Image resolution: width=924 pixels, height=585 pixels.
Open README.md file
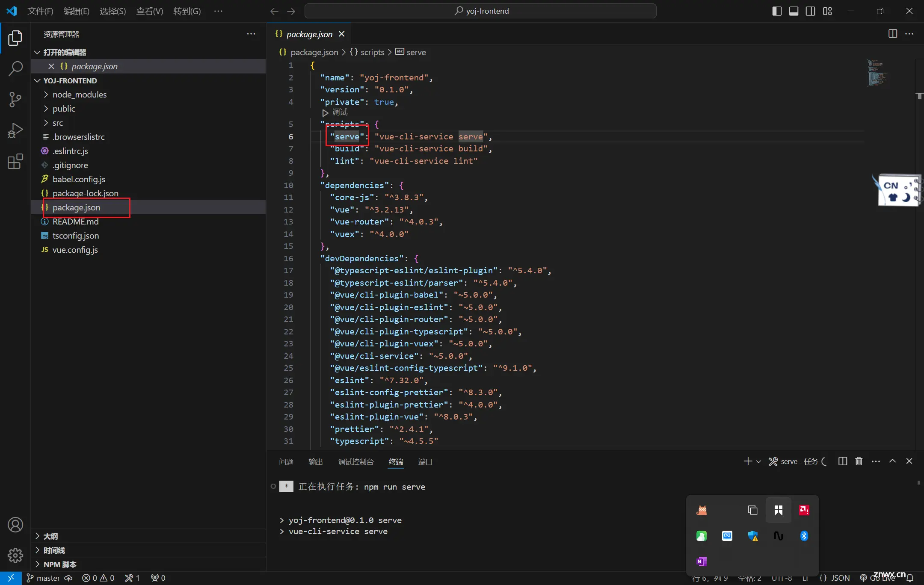point(149,222)
